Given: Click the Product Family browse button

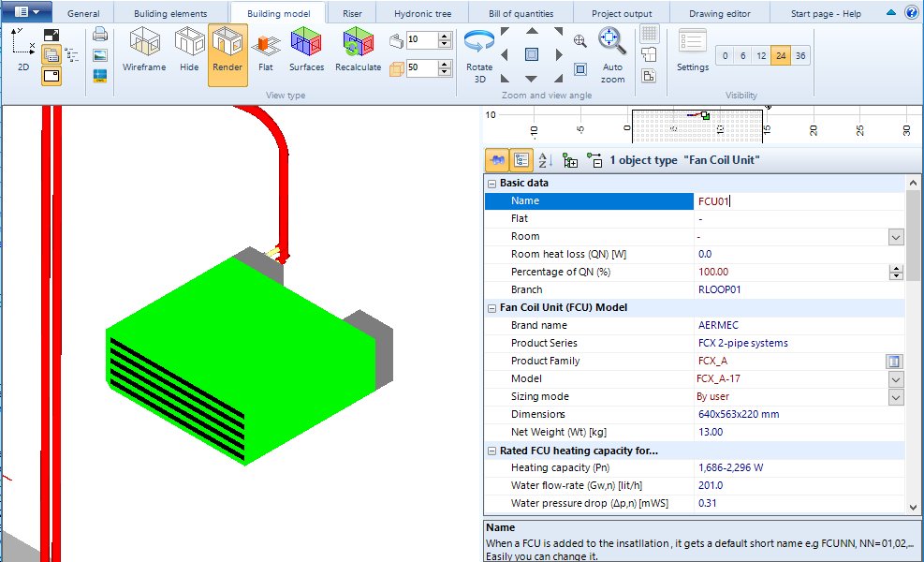Looking at the screenshot, I should pos(893,361).
